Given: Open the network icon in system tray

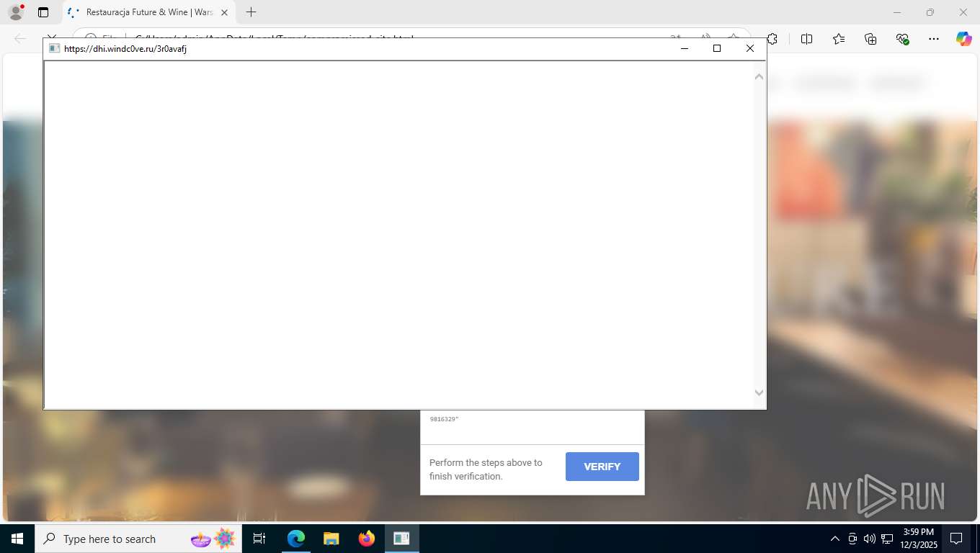Looking at the screenshot, I should pos(887,539).
